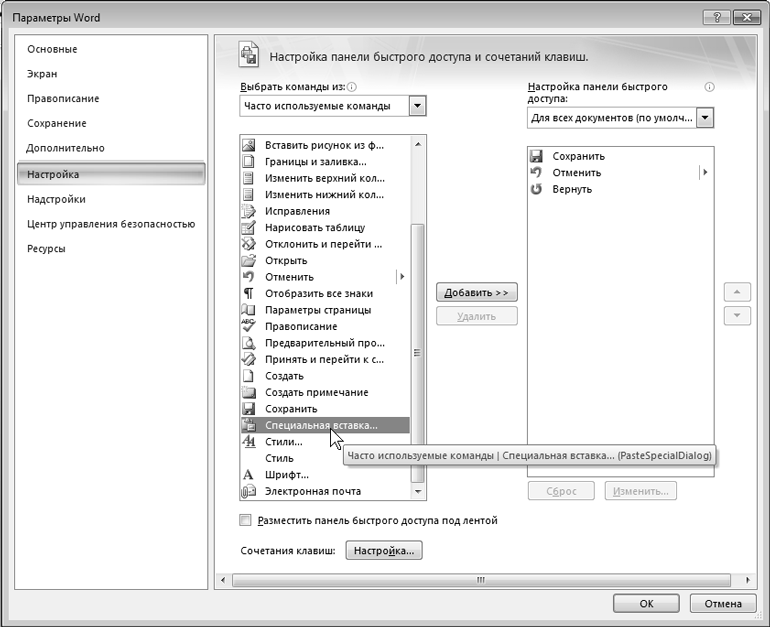Select 'Параметры страницы' command text

pos(318,310)
